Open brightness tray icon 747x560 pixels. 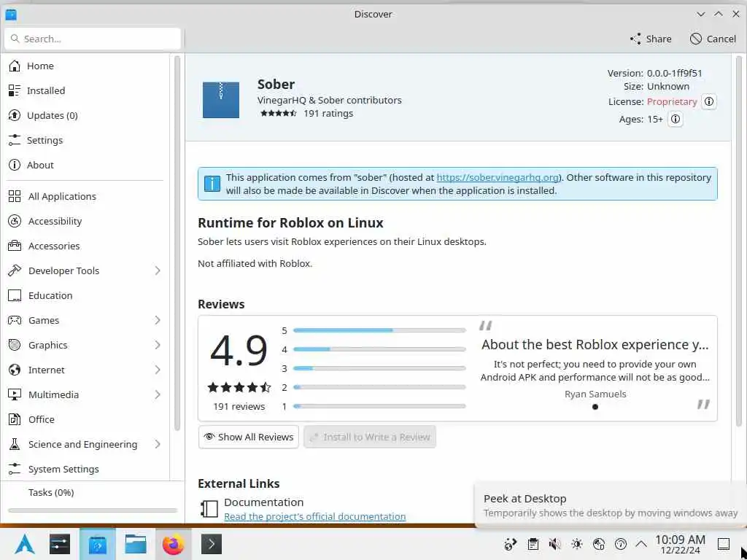[577, 544]
